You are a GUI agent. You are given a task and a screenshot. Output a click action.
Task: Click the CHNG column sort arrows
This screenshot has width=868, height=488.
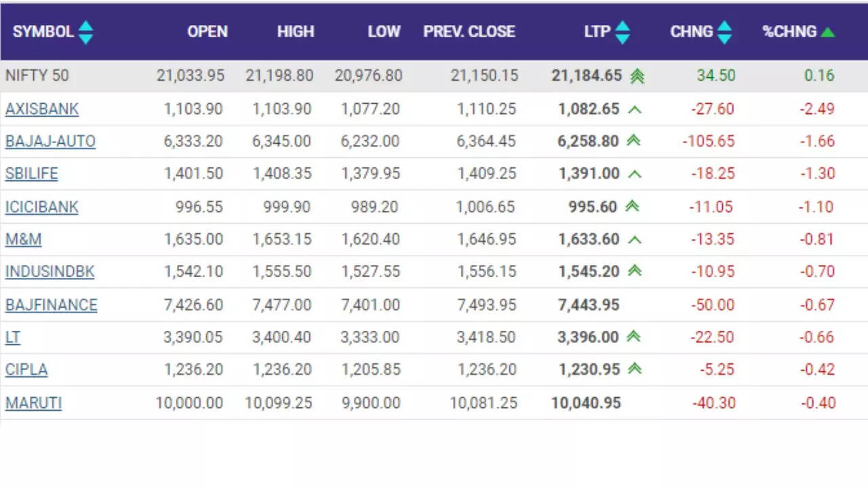[724, 32]
